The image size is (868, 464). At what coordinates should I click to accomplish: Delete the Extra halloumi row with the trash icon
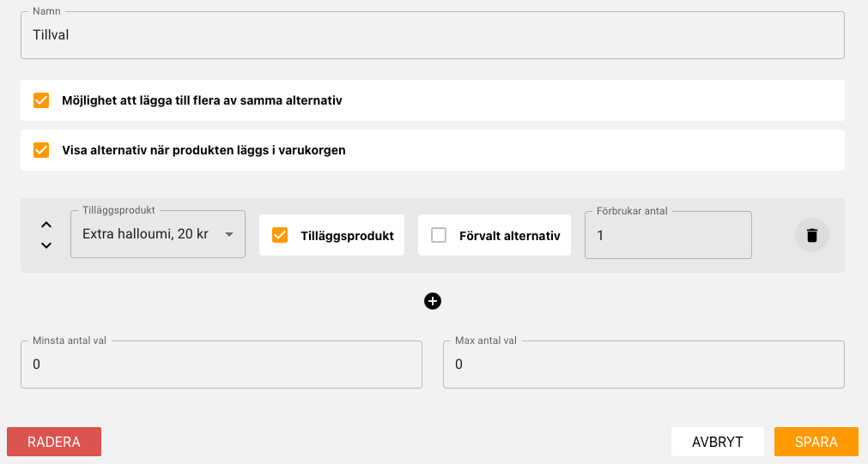pos(811,235)
